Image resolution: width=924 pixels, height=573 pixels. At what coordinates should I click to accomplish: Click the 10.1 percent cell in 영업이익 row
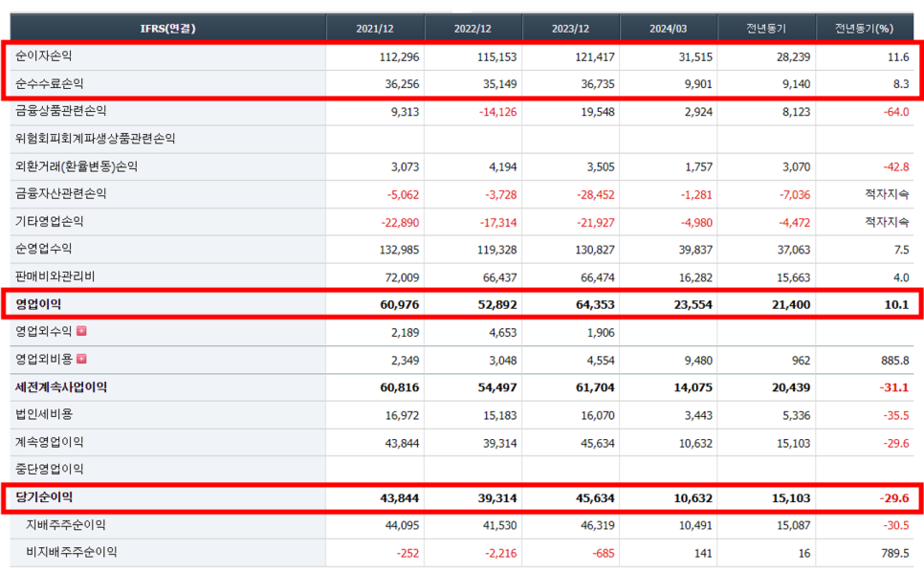(x=896, y=305)
